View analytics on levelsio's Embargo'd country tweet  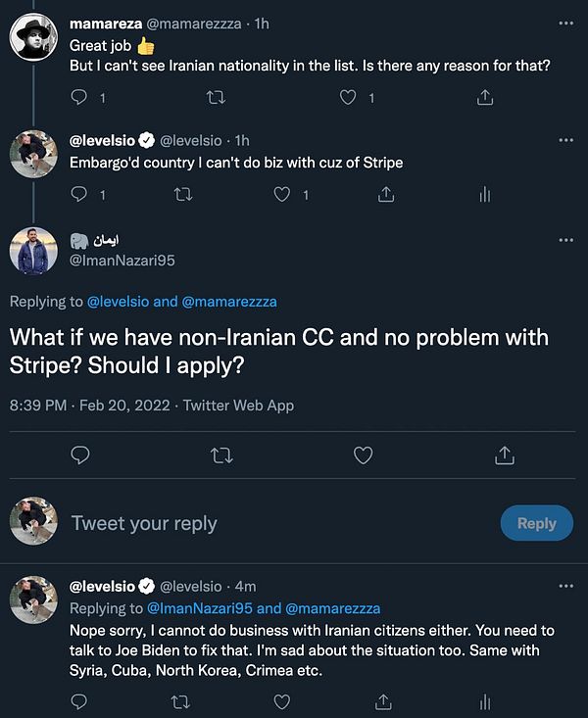[484, 195]
